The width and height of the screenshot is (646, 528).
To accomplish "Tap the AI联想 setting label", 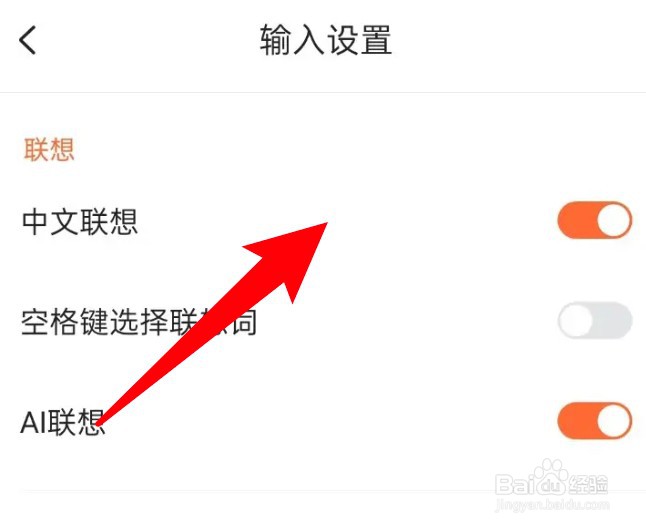I will click(x=63, y=422).
